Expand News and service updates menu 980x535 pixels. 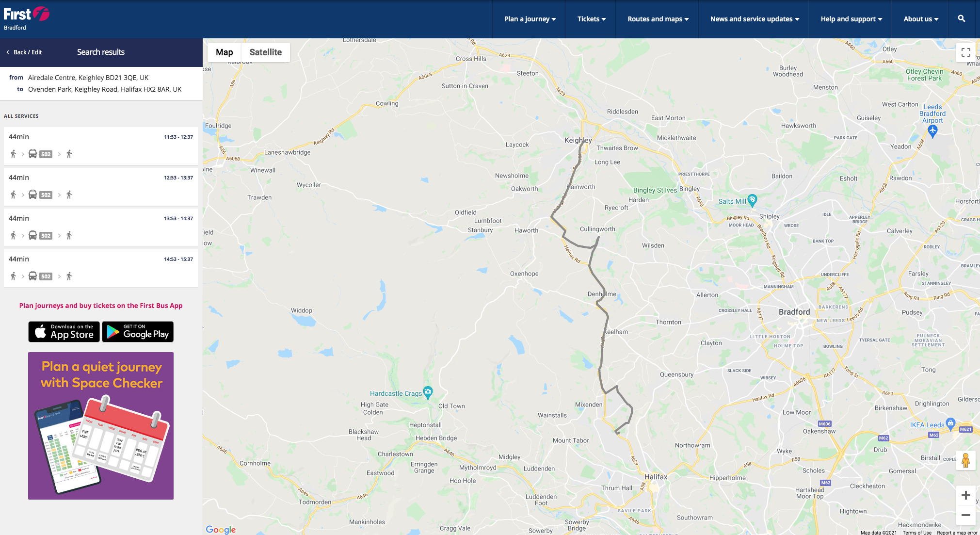[x=755, y=19]
